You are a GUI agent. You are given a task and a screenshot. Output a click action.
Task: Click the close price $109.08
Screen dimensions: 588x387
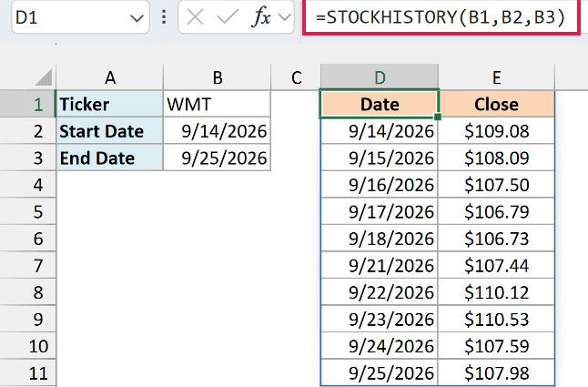click(496, 131)
